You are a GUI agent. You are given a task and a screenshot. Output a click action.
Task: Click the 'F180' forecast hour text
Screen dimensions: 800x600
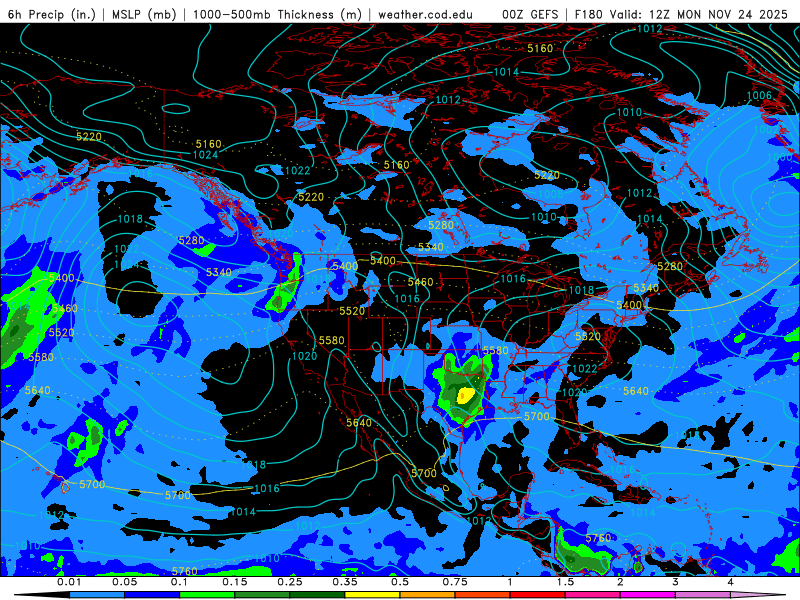click(x=588, y=14)
